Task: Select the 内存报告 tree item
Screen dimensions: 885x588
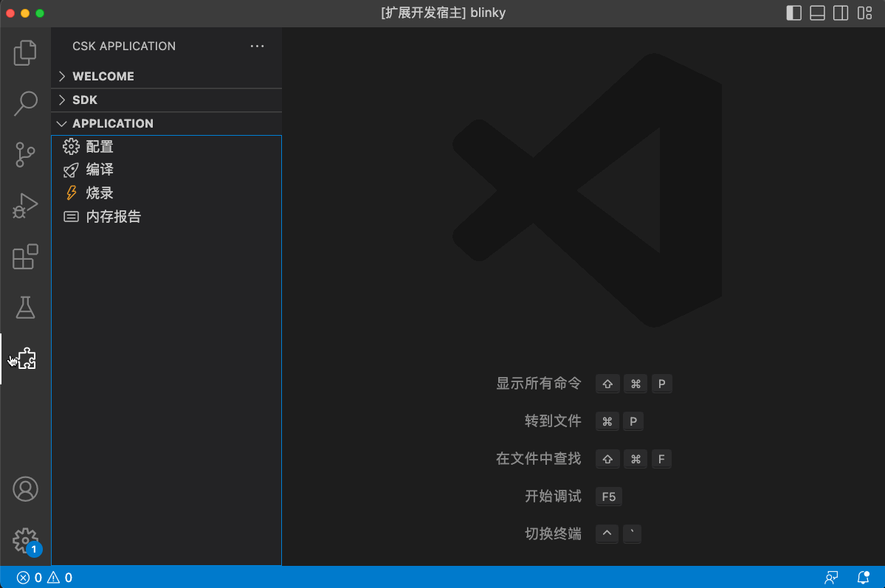Action: pos(167,217)
